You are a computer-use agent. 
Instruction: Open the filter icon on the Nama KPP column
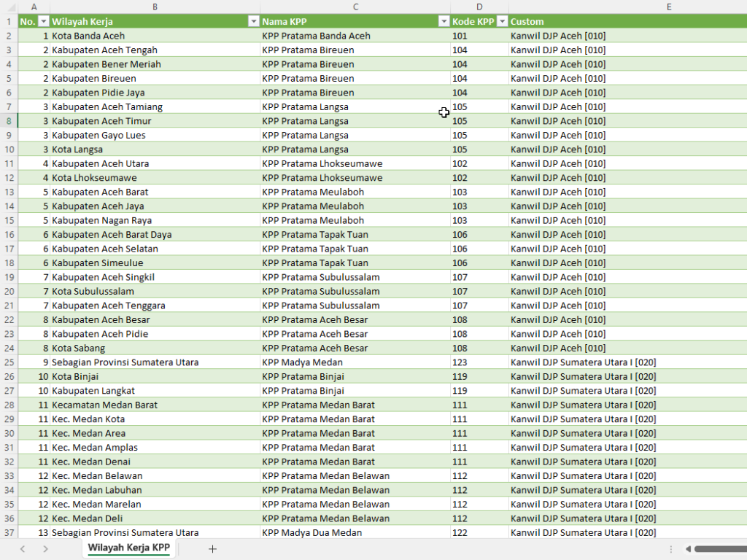coord(444,20)
